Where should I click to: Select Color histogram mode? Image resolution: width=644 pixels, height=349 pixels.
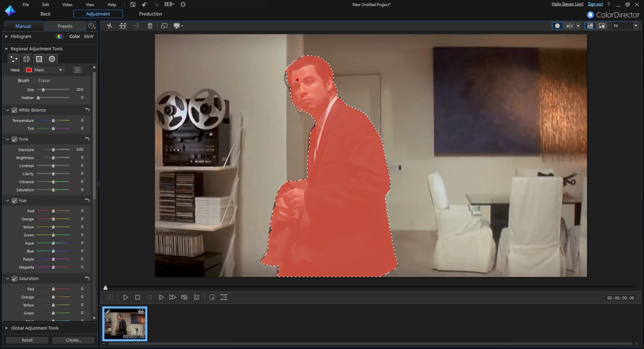[74, 36]
